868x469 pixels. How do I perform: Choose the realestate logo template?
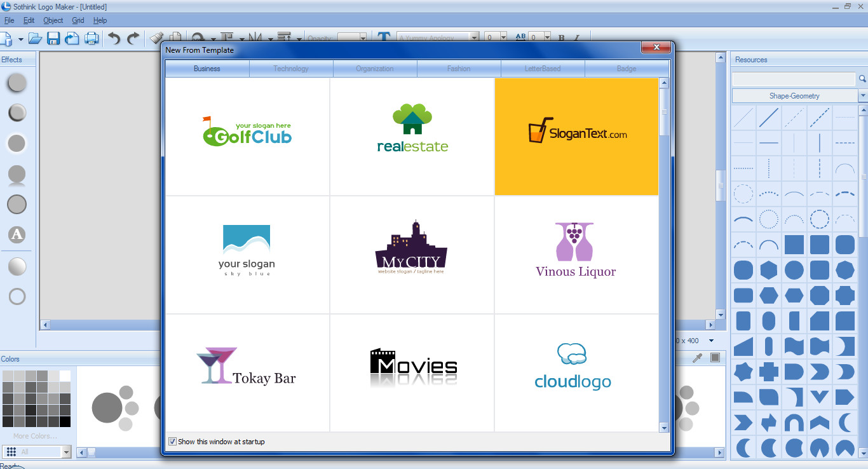click(x=412, y=137)
